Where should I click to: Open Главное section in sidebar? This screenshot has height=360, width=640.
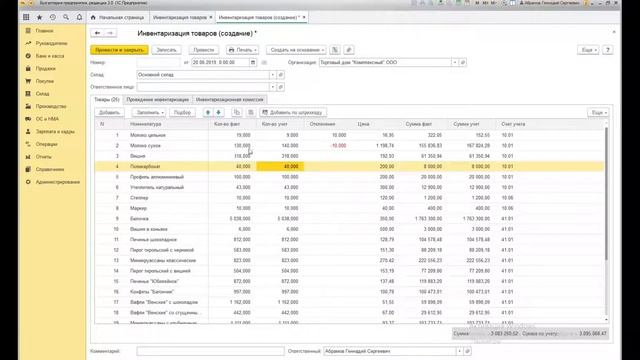(x=44, y=31)
